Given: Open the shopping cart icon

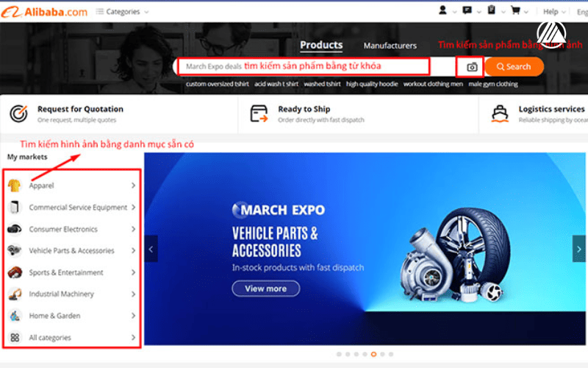Looking at the screenshot, I should pos(516,10).
